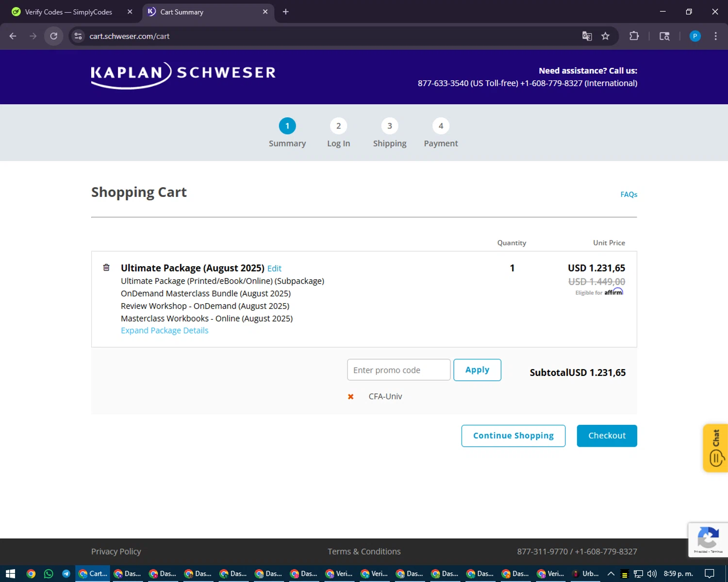
Task: Go back in the browser
Action: pos(13,36)
